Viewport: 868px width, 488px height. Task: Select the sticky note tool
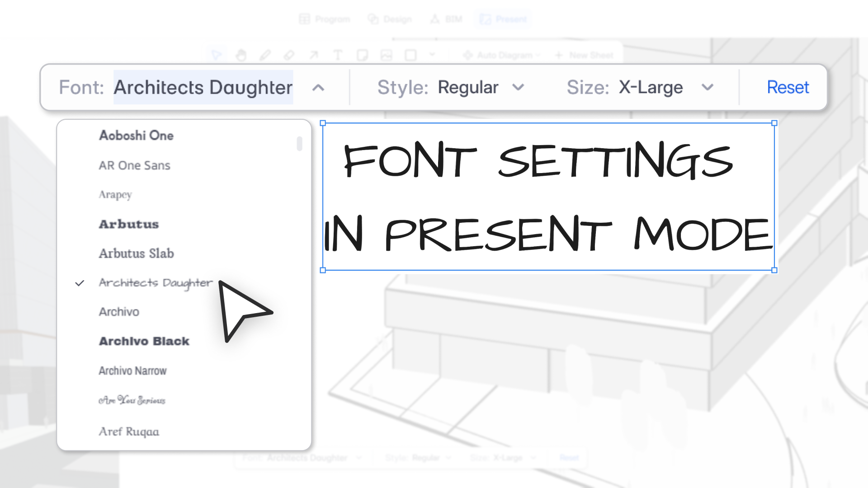(x=362, y=55)
